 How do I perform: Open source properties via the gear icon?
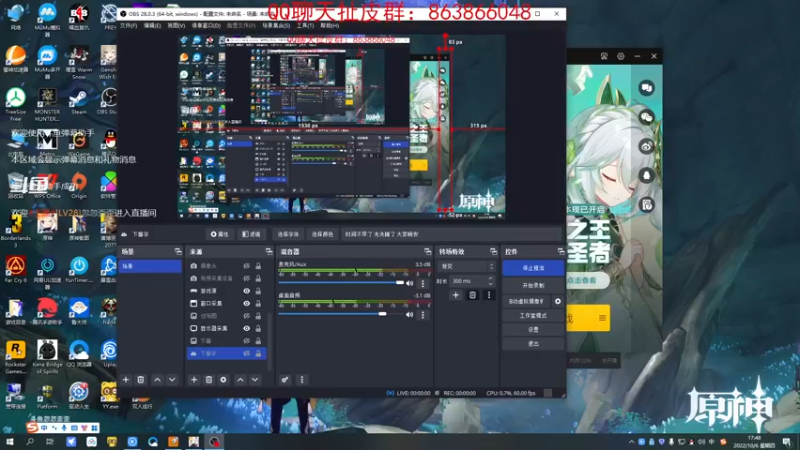(x=223, y=380)
